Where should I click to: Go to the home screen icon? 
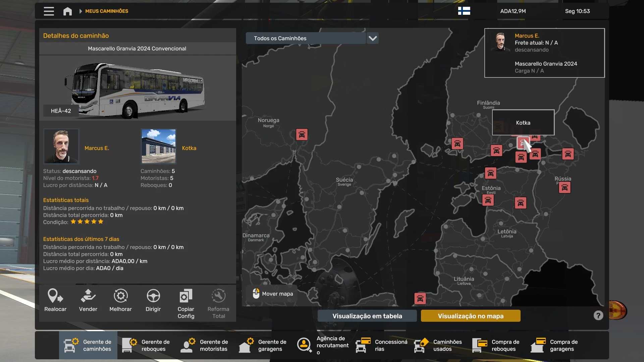pos(67,11)
